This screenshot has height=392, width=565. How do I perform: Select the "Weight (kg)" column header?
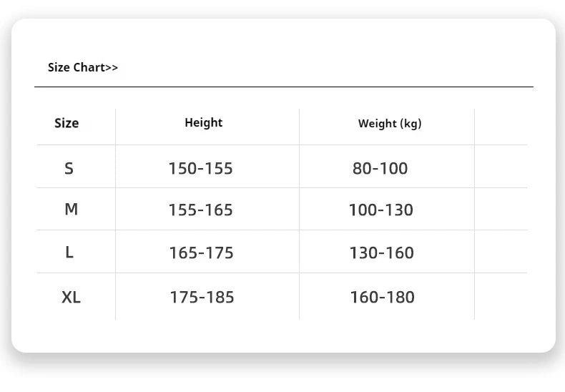[390, 124]
